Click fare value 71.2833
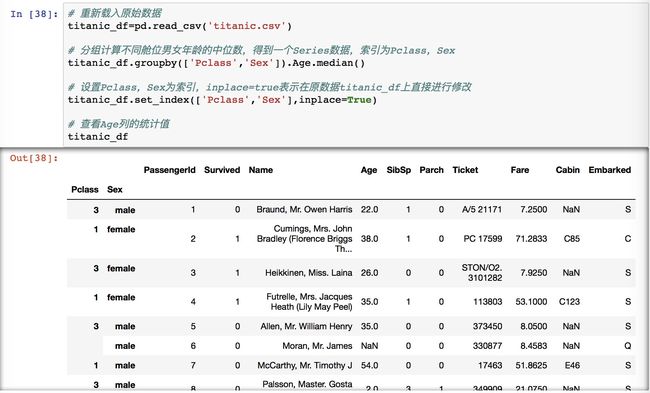This screenshot has width=650, height=393. pos(531,239)
